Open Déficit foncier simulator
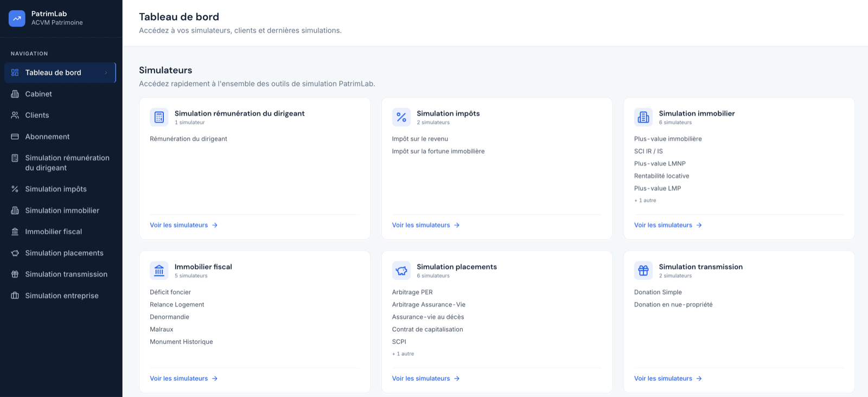 [x=170, y=292]
